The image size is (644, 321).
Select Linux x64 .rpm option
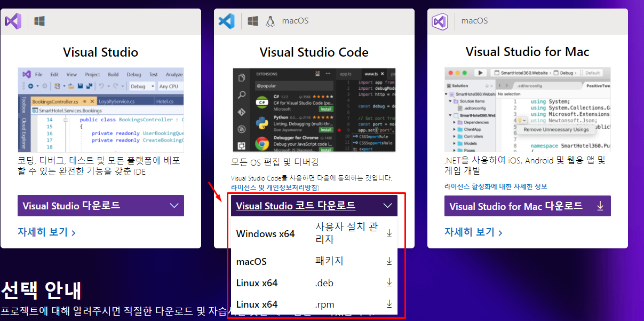pyautogui.click(x=314, y=304)
